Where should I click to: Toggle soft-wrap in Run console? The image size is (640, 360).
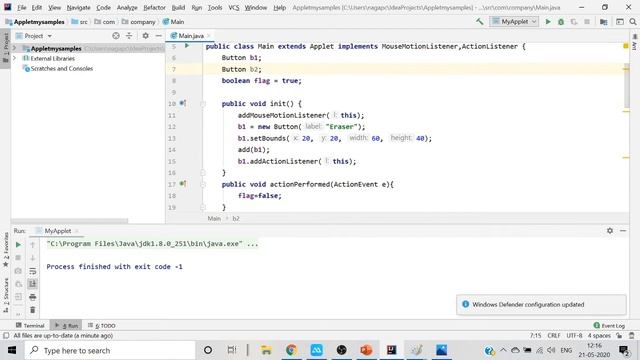(x=33, y=271)
